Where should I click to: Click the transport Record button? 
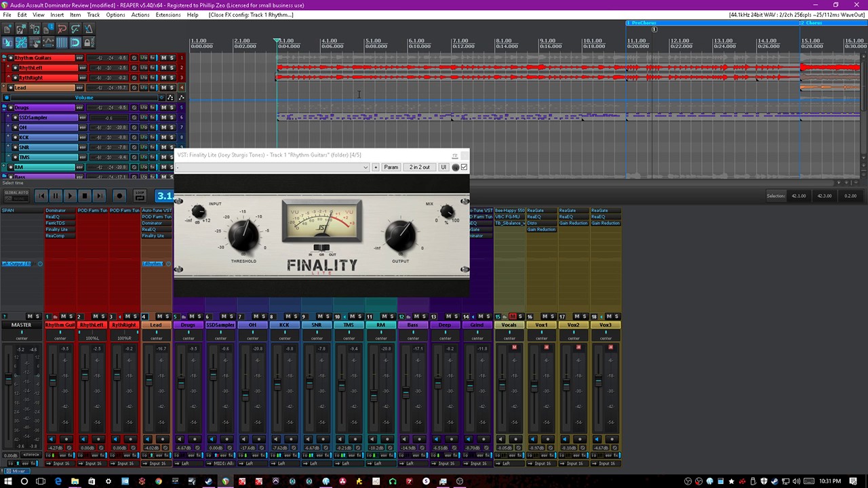click(119, 196)
